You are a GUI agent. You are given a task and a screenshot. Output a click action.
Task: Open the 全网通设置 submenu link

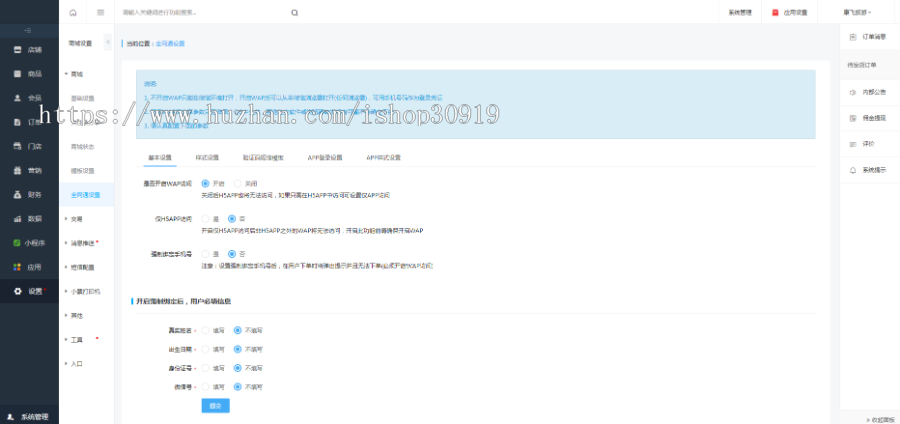86,195
